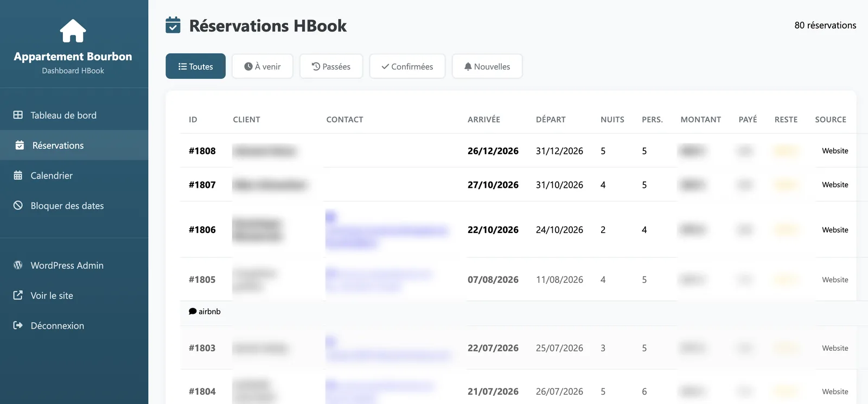Screen dimensions: 868x404
Task: Click the checkmark icon in Confirmées
Action: 385,66
